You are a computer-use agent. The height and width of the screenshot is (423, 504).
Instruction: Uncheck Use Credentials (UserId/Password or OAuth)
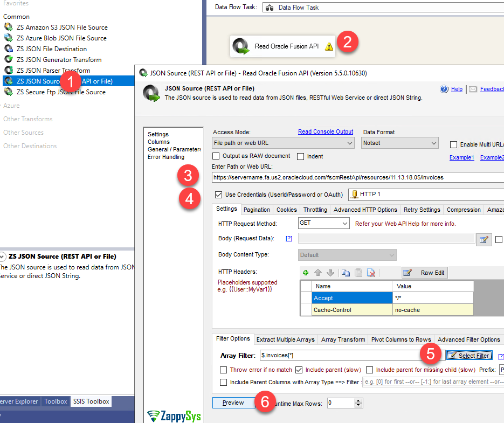tap(218, 195)
